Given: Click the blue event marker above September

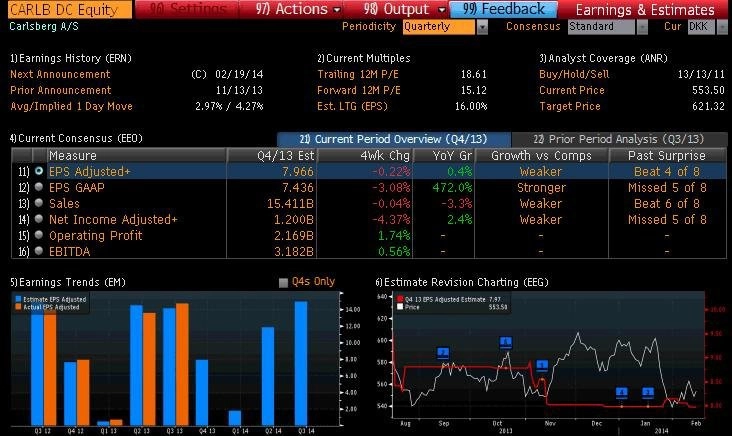Looking at the screenshot, I should (443, 353).
